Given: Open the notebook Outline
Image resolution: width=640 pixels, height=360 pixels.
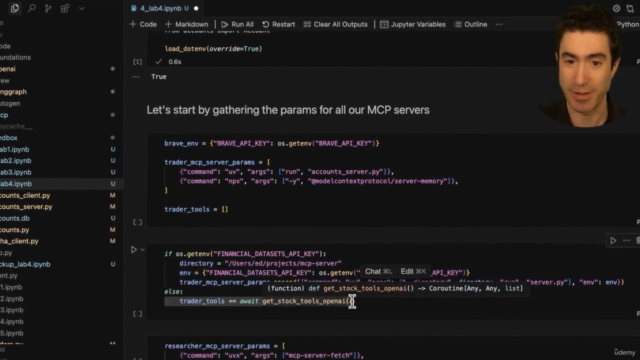Looking at the screenshot, I should click(x=471, y=24).
